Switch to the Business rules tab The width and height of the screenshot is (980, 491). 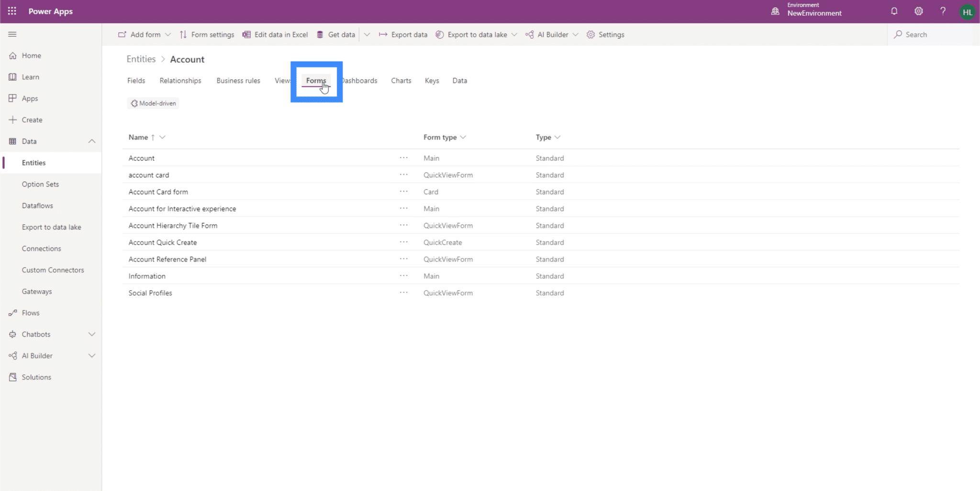tap(238, 80)
